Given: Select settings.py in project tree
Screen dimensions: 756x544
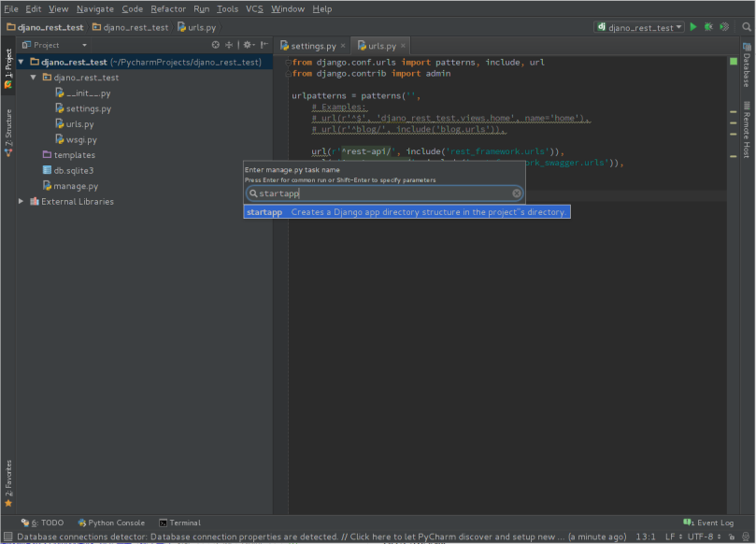Looking at the screenshot, I should coord(83,108).
